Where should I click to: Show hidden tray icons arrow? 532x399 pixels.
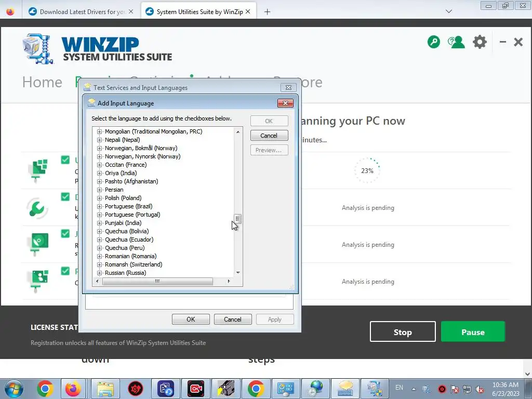(414, 389)
